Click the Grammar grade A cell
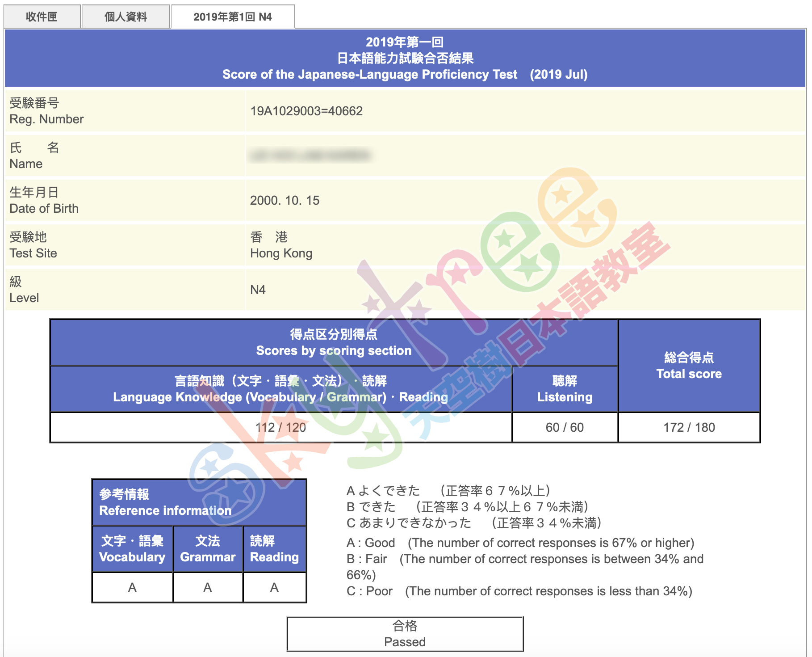 coord(208,587)
